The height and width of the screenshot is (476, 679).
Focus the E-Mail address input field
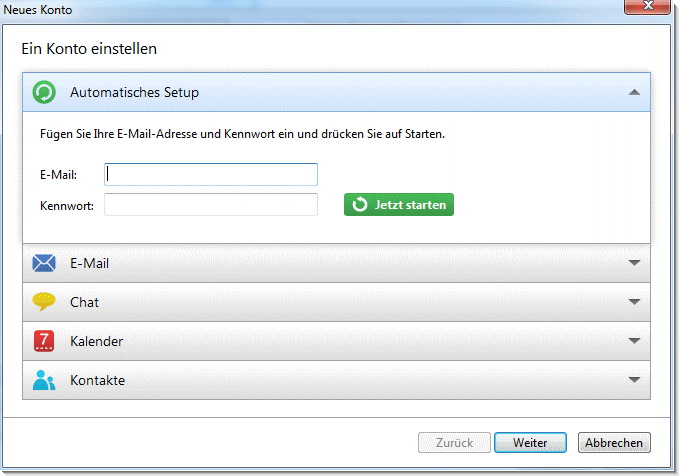[211, 175]
